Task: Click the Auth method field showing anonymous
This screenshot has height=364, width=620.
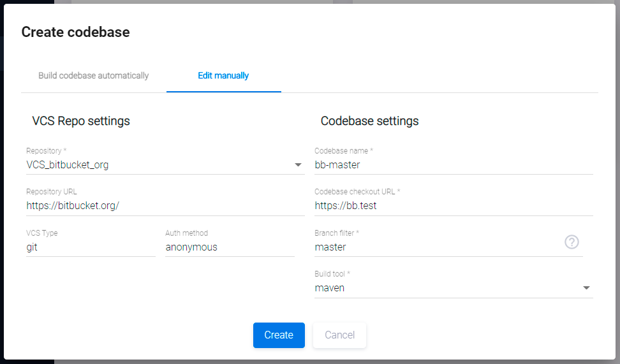Action: [229, 247]
